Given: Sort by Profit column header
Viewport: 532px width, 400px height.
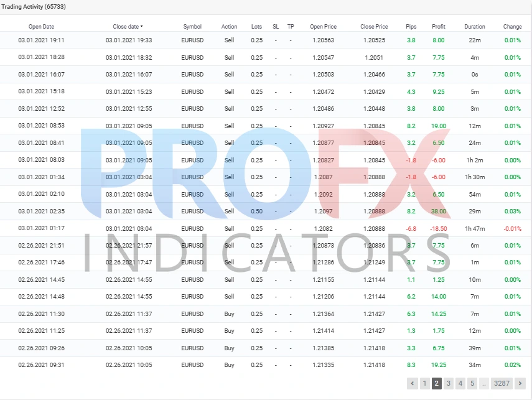Looking at the screenshot, I should [x=439, y=27].
